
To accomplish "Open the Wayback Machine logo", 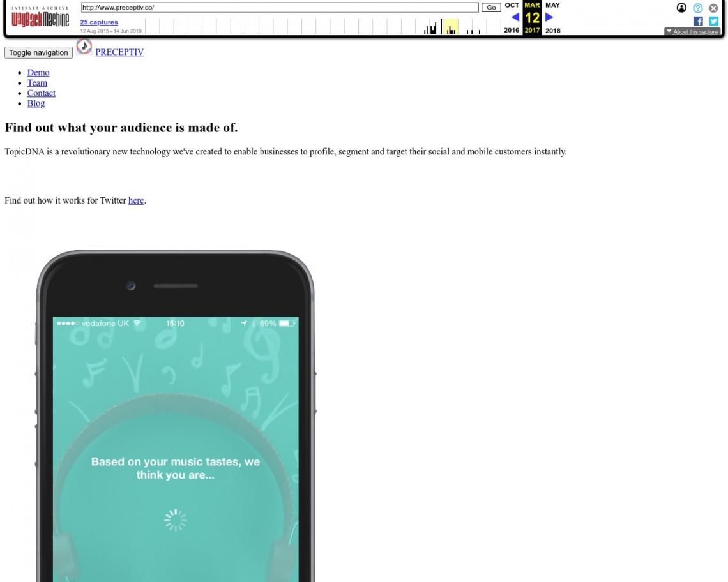I will 40,17.
